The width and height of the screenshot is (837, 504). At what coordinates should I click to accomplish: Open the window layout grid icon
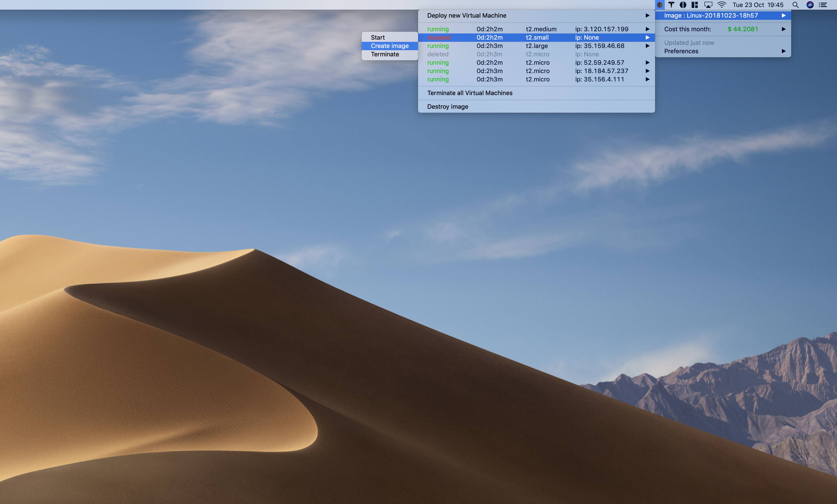click(x=695, y=5)
